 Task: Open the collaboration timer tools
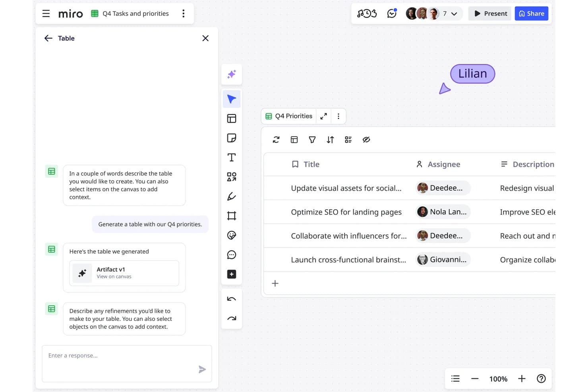click(x=367, y=14)
